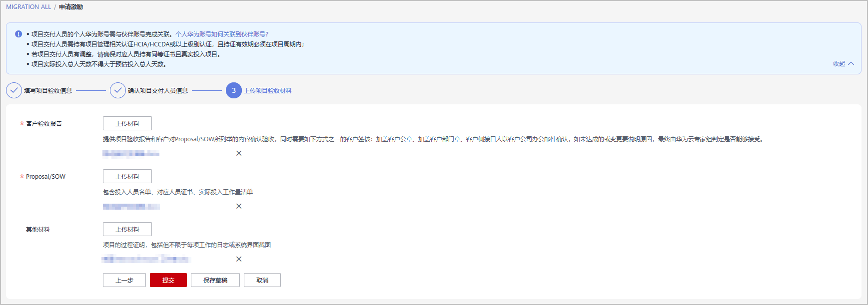The image size is (868, 305).
Task: Remove the uploaded Proposal/SOW file
Action: coord(239,206)
